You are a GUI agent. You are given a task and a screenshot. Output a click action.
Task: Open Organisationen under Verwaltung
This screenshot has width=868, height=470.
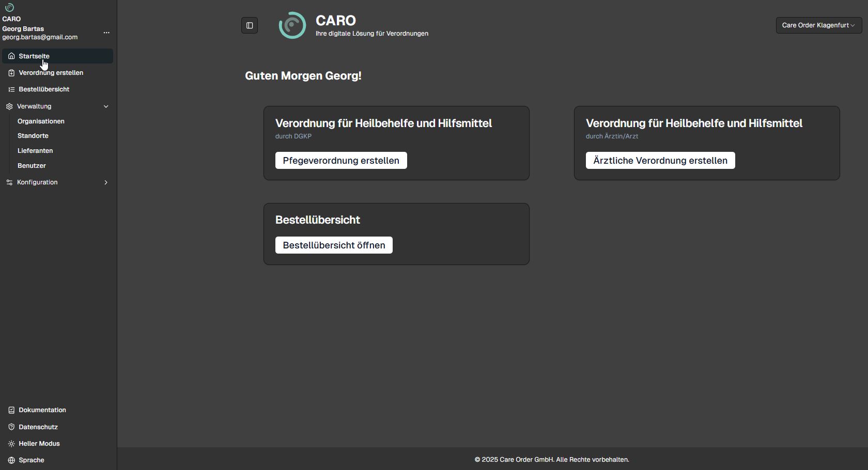(41, 121)
